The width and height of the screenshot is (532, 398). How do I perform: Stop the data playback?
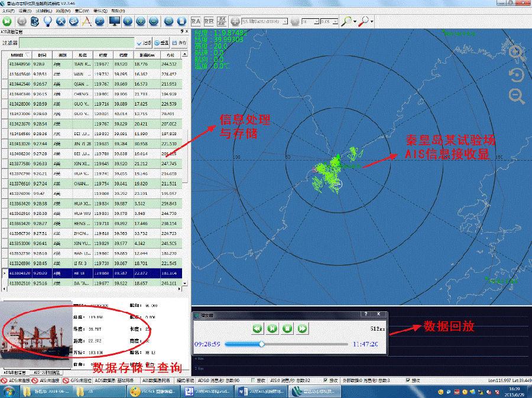coord(287,328)
